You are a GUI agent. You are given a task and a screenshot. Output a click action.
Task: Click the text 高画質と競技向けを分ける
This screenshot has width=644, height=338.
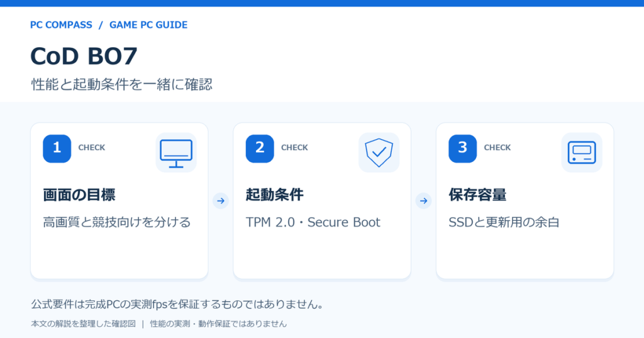(116, 222)
